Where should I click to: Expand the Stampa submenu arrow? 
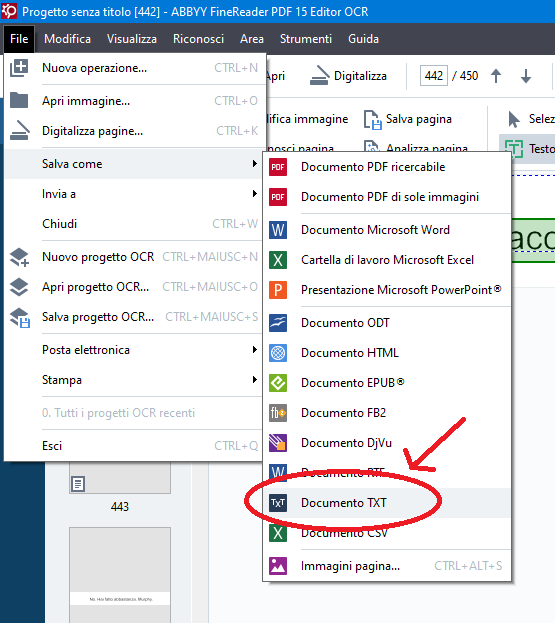pos(255,379)
